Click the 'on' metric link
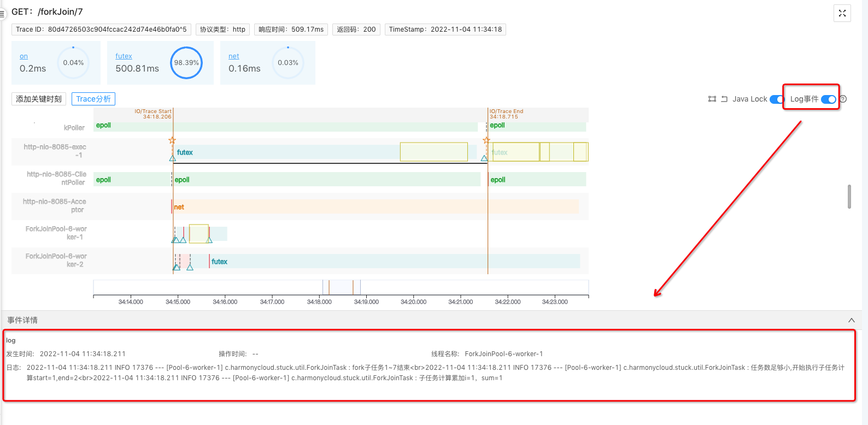Viewport: 868px width, 425px height. (x=24, y=56)
